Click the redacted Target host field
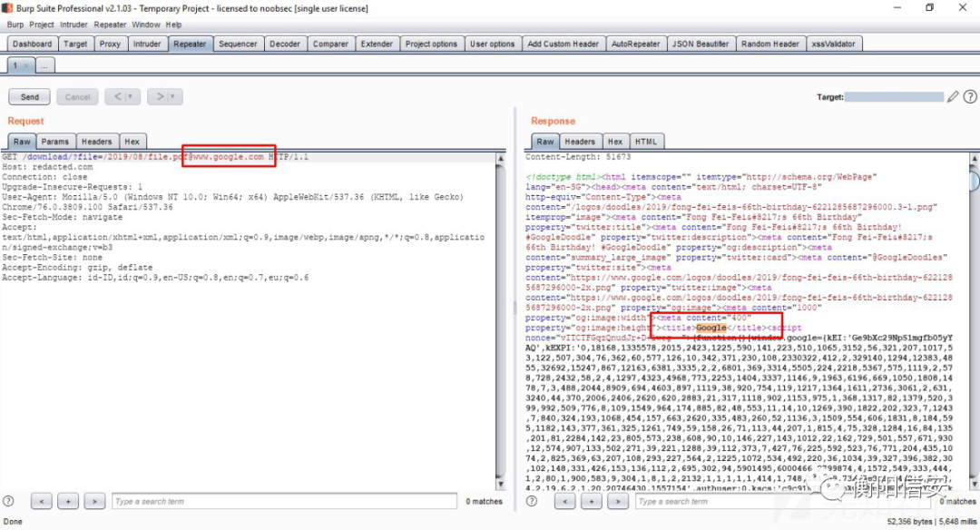980x530 pixels. coord(894,97)
